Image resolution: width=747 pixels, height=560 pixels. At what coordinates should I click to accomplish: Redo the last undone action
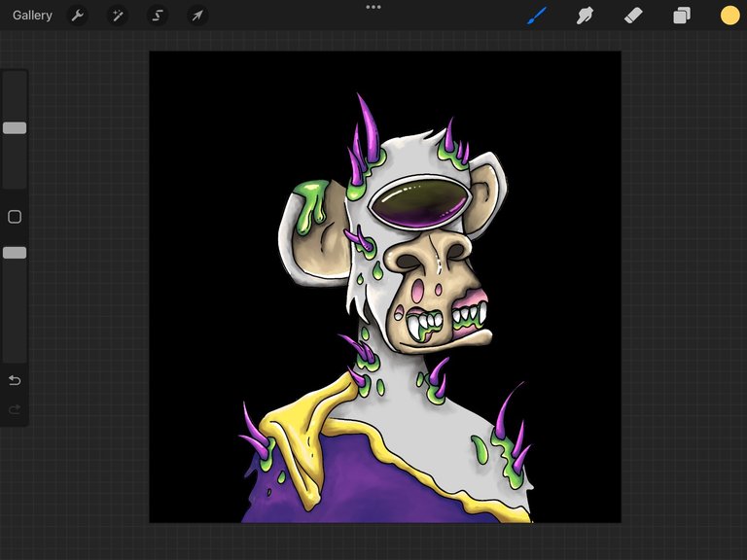point(15,409)
